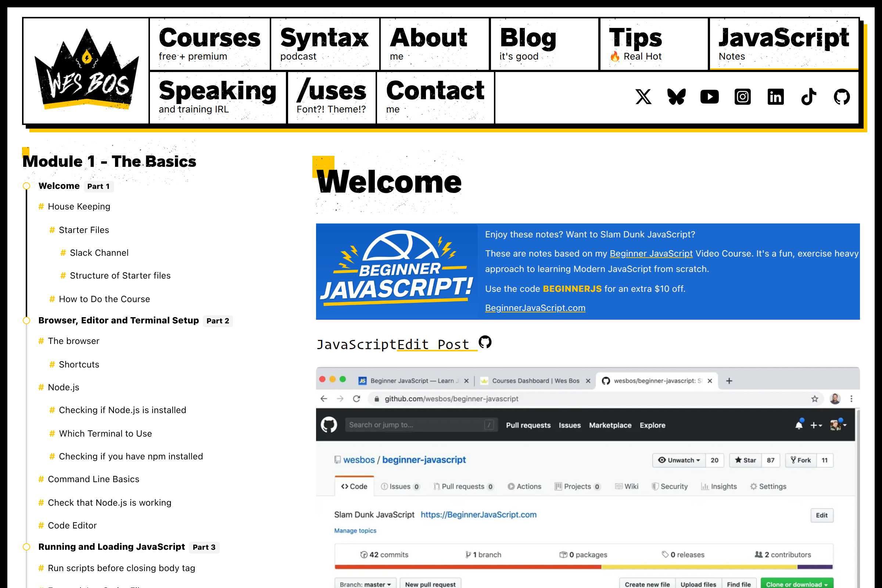
Task: Select the JavaScript Notes nav item
Action: pos(784,44)
